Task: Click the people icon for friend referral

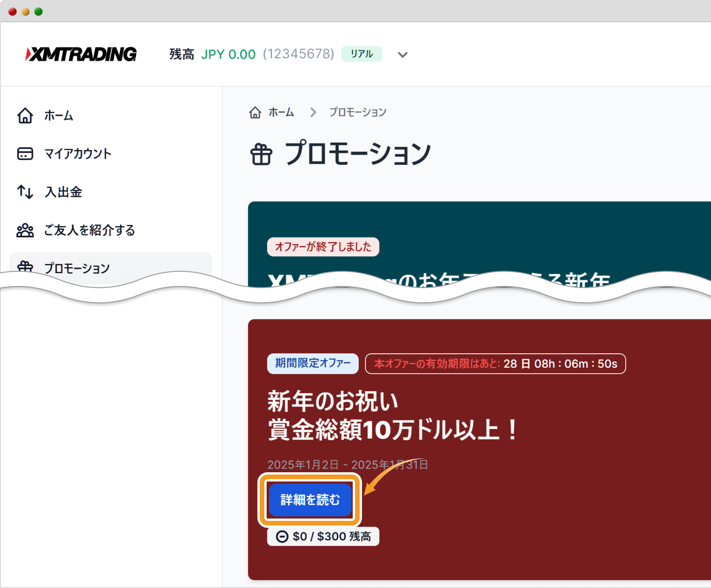Action: pos(25,230)
